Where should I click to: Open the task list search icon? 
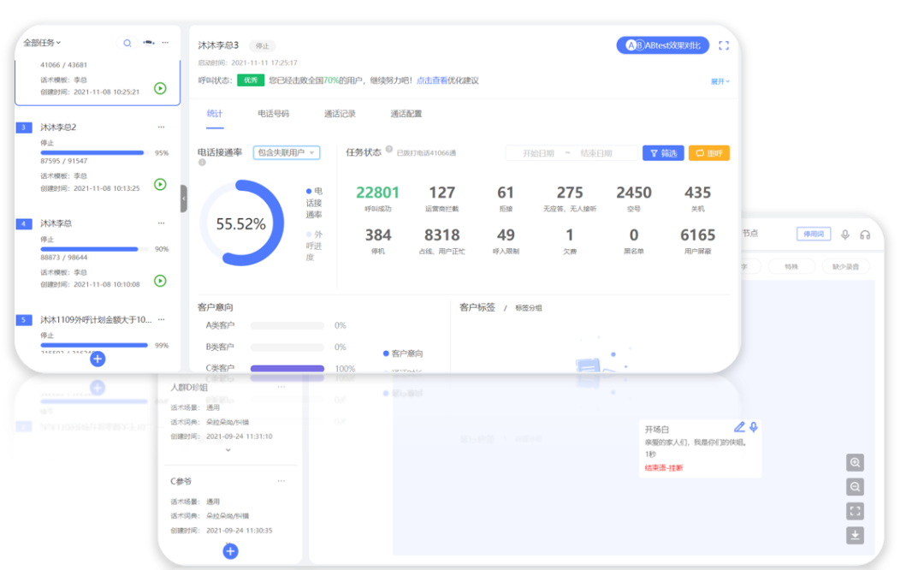pyautogui.click(x=127, y=43)
